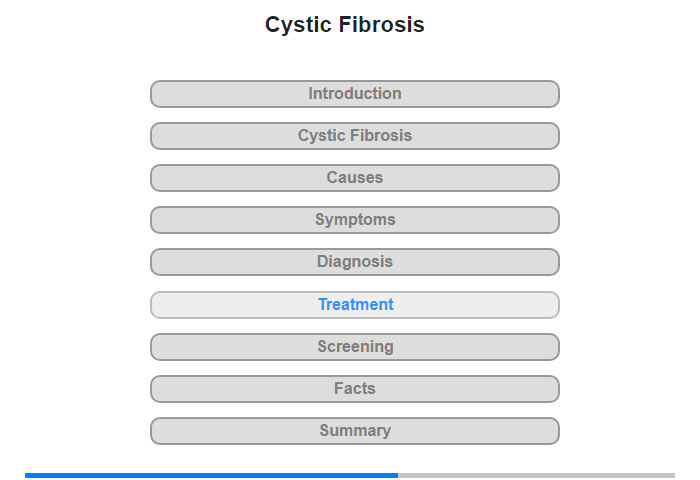Image resolution: width=700 pixels, height=480 pixels.
Task: Click the blue filled progress bar portion
Action: [211, 475]
